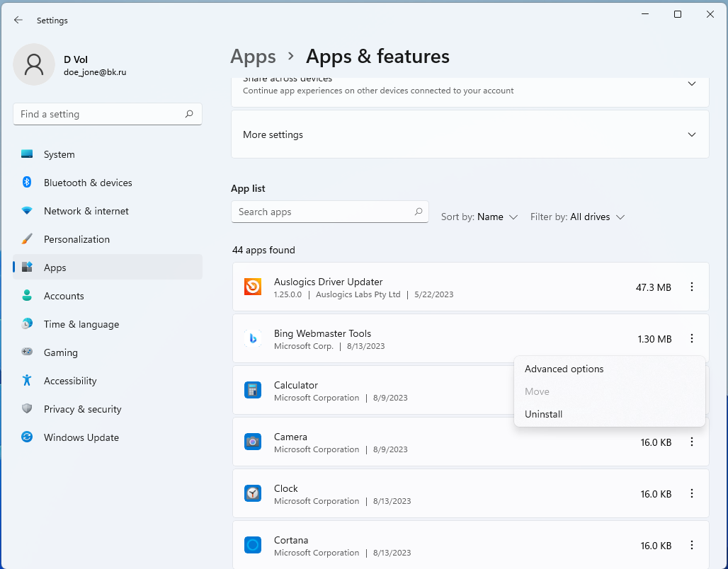The height and width of the screenshot is (569, 728).
Task: Click the Cortana app icon
Action: tap(253, 545)
